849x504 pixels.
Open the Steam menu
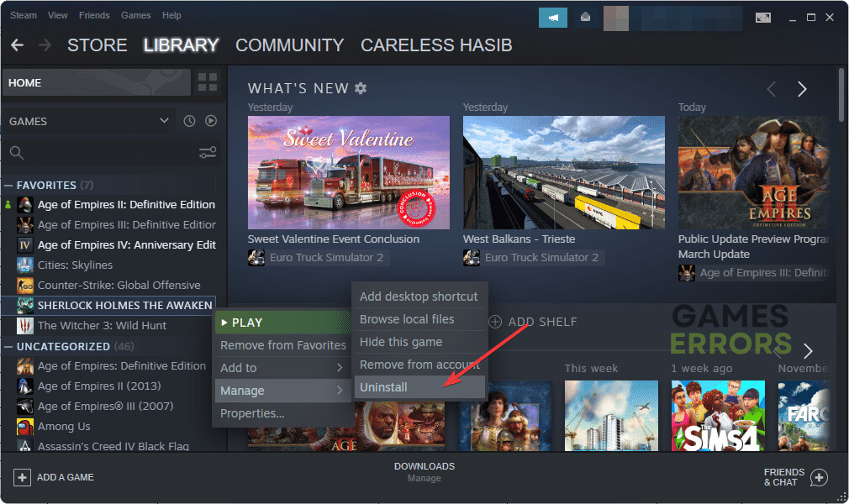click(24, 15)
